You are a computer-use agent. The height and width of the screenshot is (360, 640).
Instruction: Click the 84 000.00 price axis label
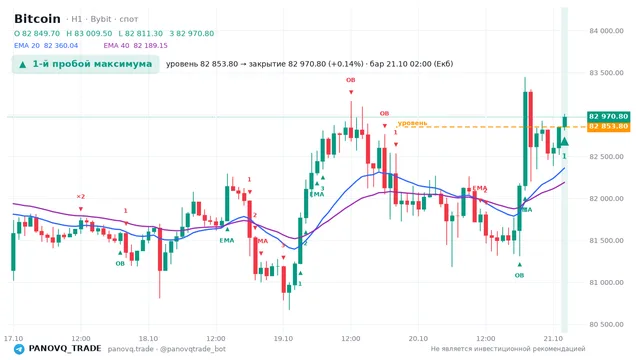pyautogui.click(x=607, y=31)
